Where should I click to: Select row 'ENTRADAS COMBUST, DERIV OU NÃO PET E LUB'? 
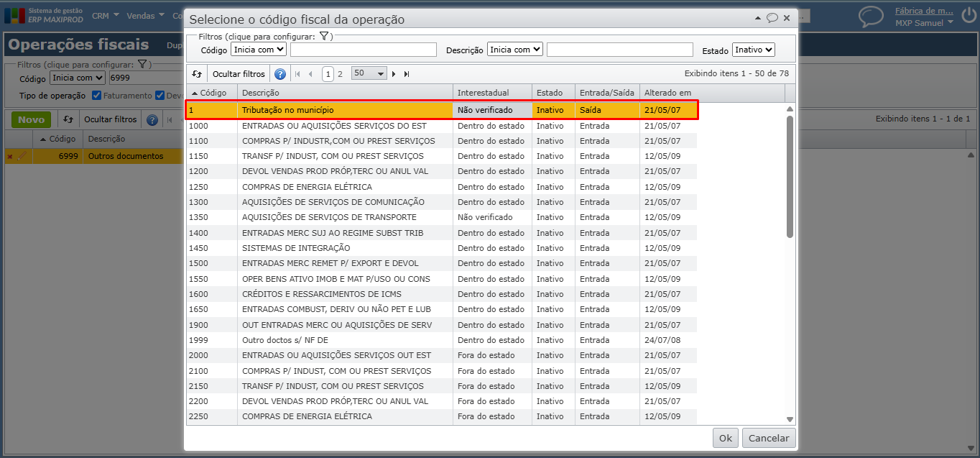point(441,309)
